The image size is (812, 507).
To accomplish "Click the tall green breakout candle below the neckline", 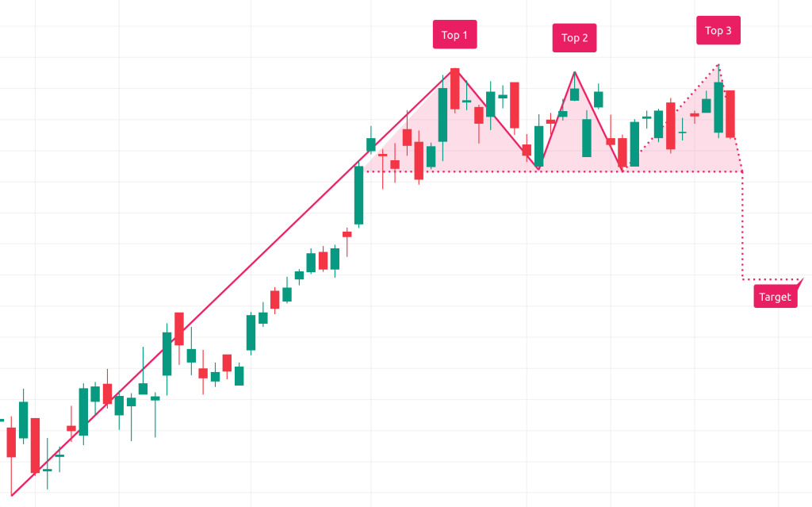I will click(358, 195).
